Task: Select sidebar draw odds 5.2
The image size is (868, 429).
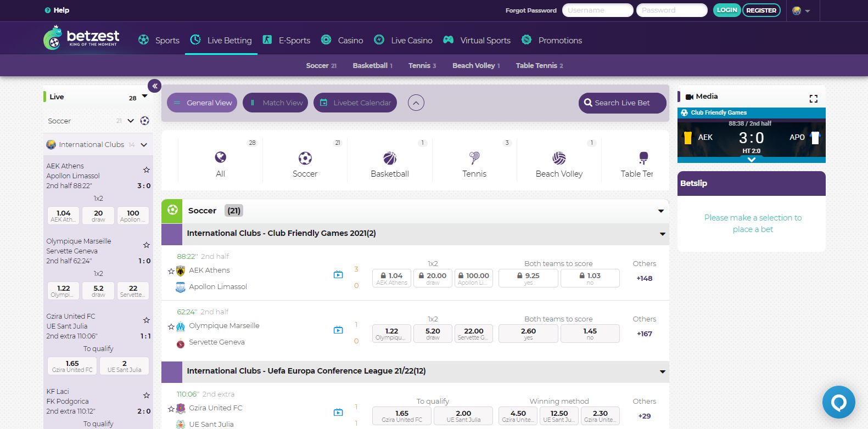Action: pyautogui.click(x=98, y=291)
